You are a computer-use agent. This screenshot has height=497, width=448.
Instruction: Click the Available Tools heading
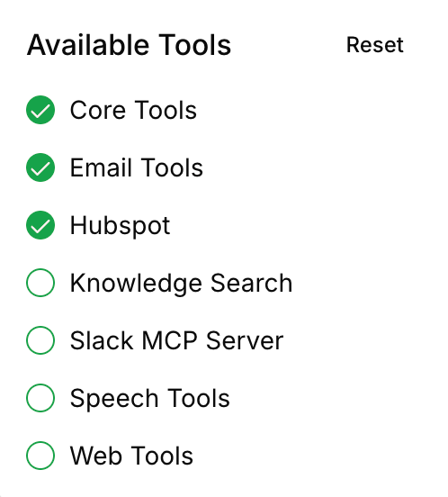[130, 45]
